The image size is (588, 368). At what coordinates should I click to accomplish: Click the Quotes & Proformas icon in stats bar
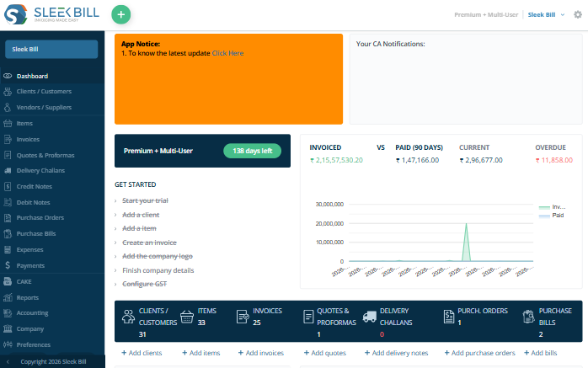[308, 317]
